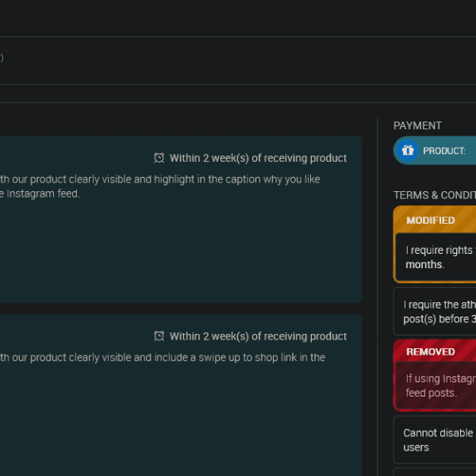The height and width of the screenshot is (476, 476).
Task: Click the PAYMENT section heading
Action: pos(417,125)
